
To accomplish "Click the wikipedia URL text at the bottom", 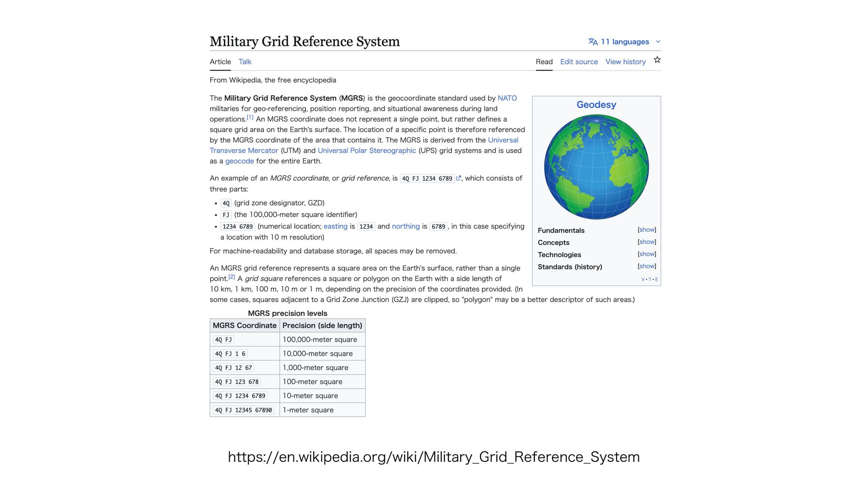I will [434, 457].
